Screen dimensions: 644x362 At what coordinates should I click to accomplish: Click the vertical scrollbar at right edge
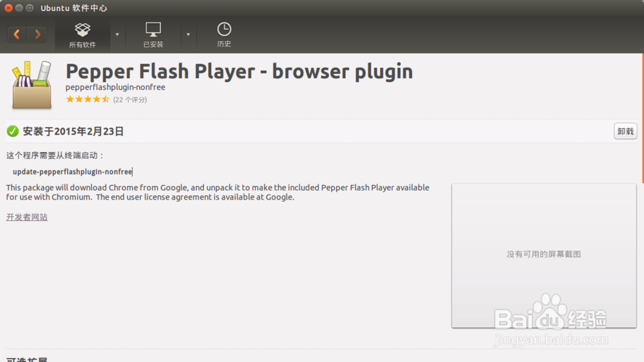642,119
